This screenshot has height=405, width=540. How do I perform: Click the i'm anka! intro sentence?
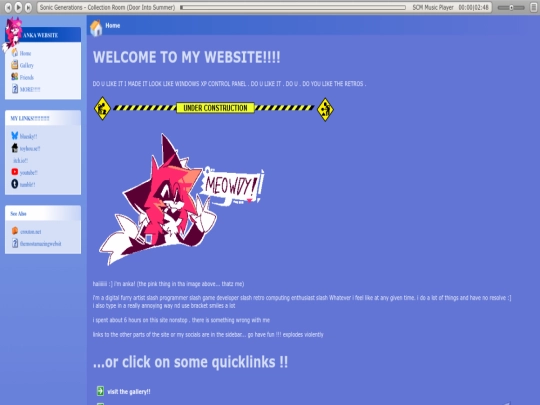click(168, 284)
